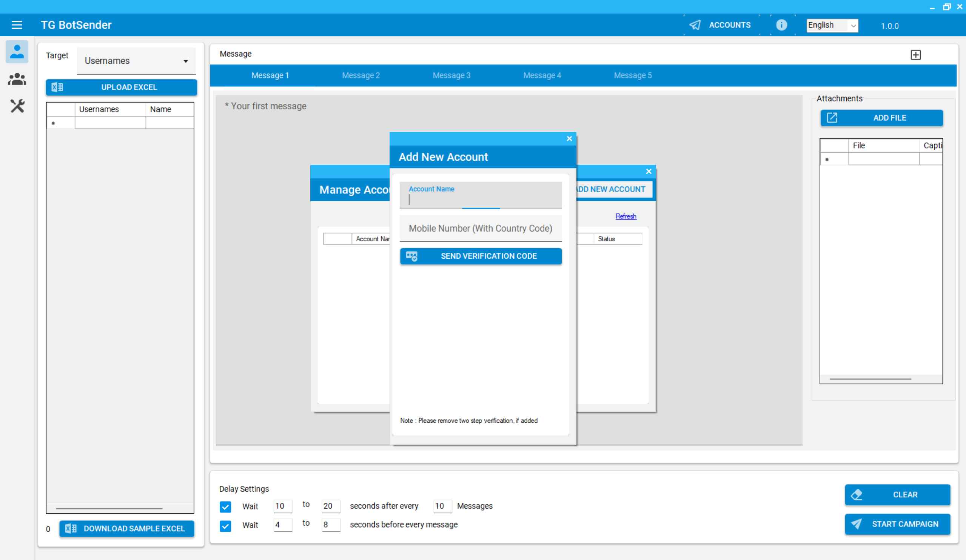Open the tools panel via sidebar wrench icon

pos(17,106)
